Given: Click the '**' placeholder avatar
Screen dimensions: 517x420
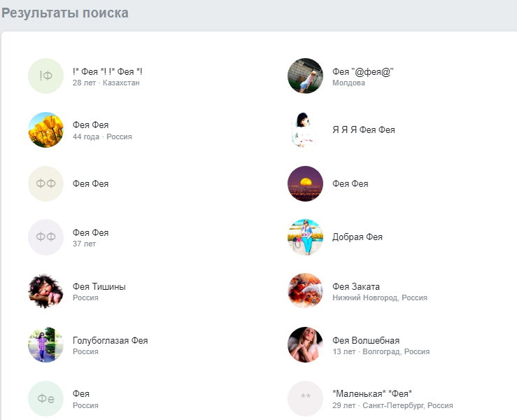Looking at the screenshot, I should tap(305, 398).
